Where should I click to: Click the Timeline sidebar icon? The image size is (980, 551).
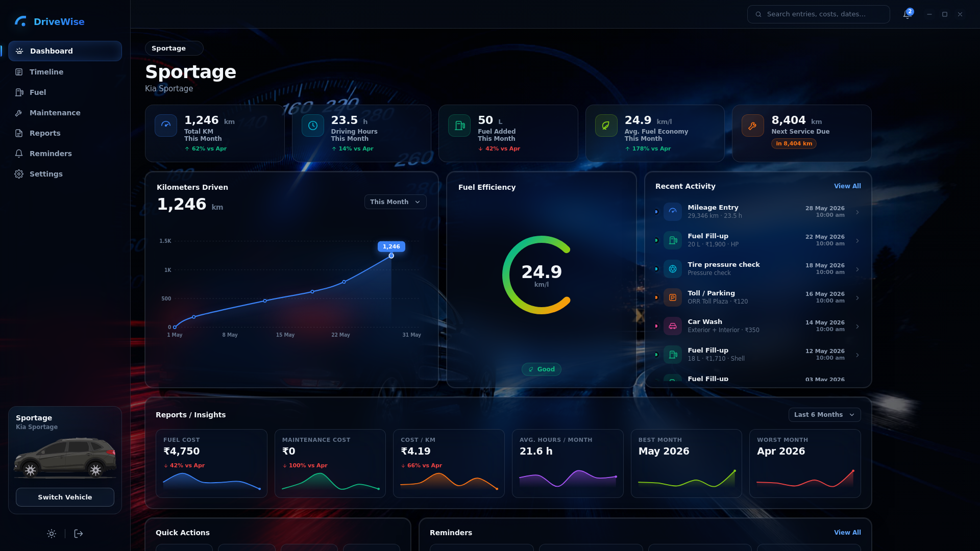point(19,72)
